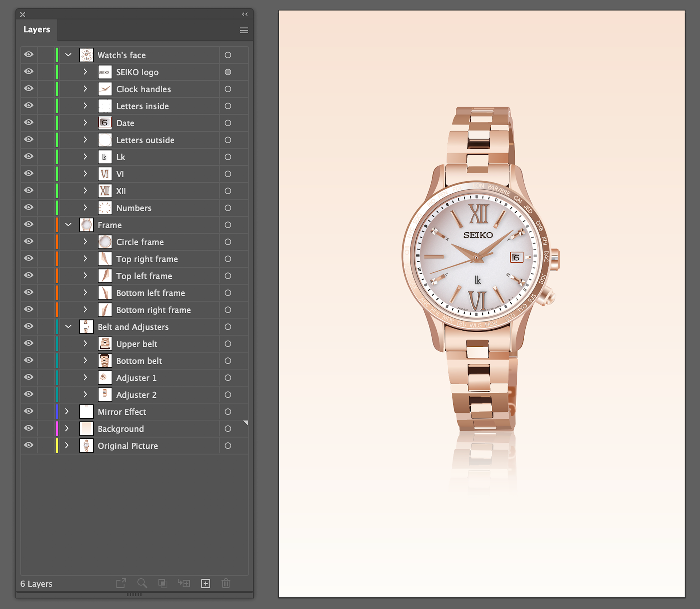Click target circle of Adjuster 2 layer

(x=228, y=395)
